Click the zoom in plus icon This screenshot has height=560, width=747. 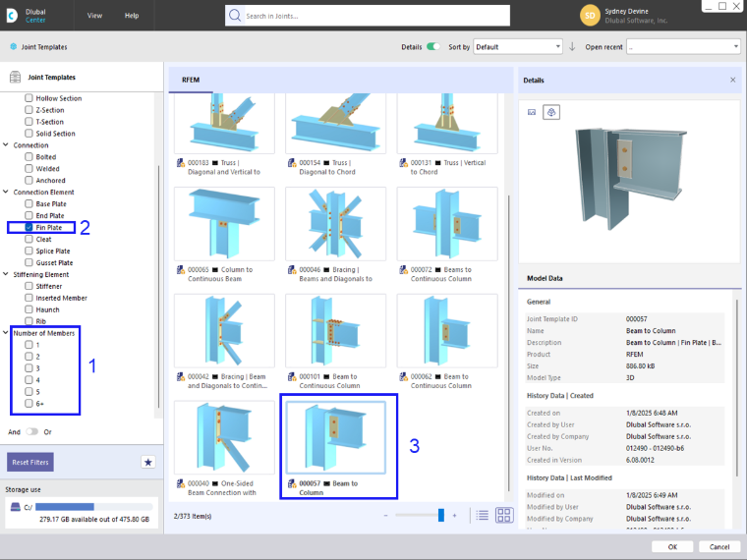tap(454, 515)
